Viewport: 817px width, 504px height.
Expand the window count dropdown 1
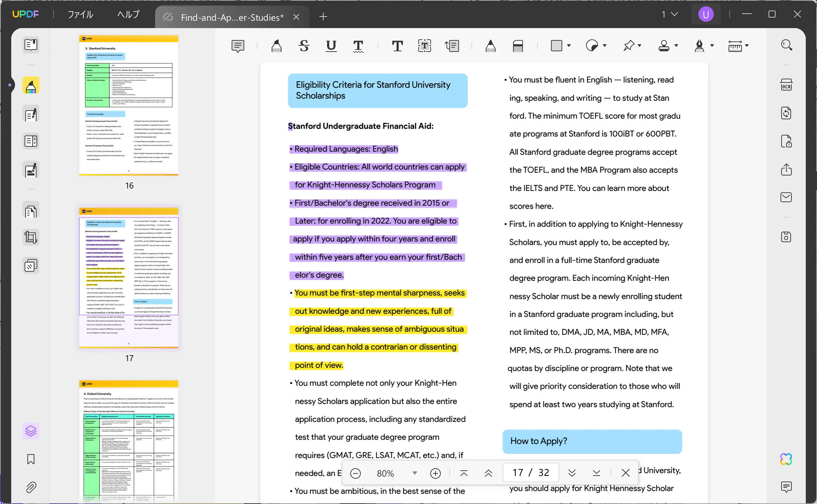(x=670, y=14)
